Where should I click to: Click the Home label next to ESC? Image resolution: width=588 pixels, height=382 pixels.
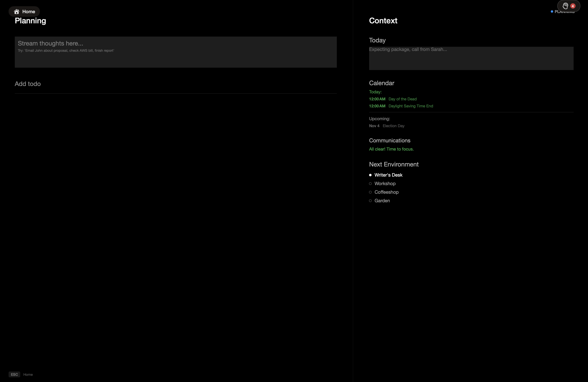point(28,374)
